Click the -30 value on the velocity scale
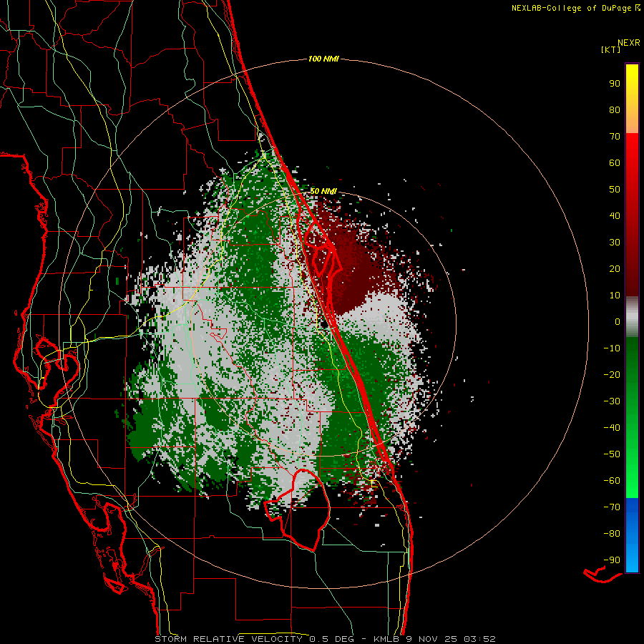This screenshot has width=644, height=644. 612,401
